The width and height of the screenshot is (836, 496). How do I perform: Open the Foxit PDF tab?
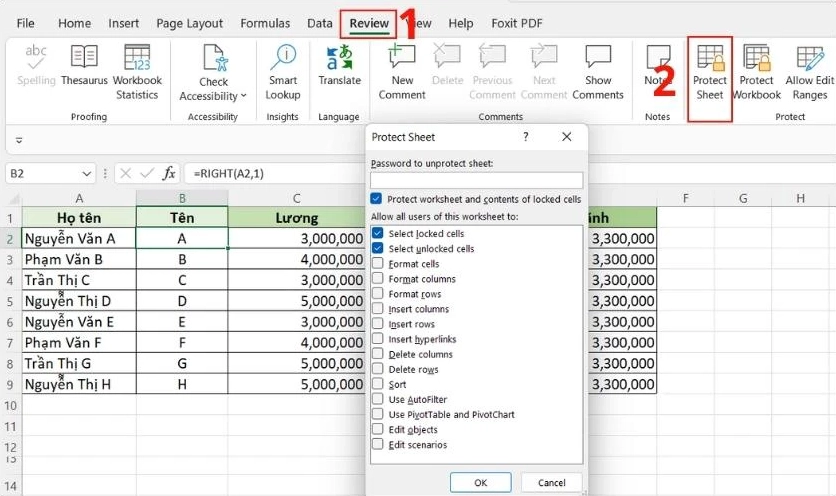coord(517,23)
